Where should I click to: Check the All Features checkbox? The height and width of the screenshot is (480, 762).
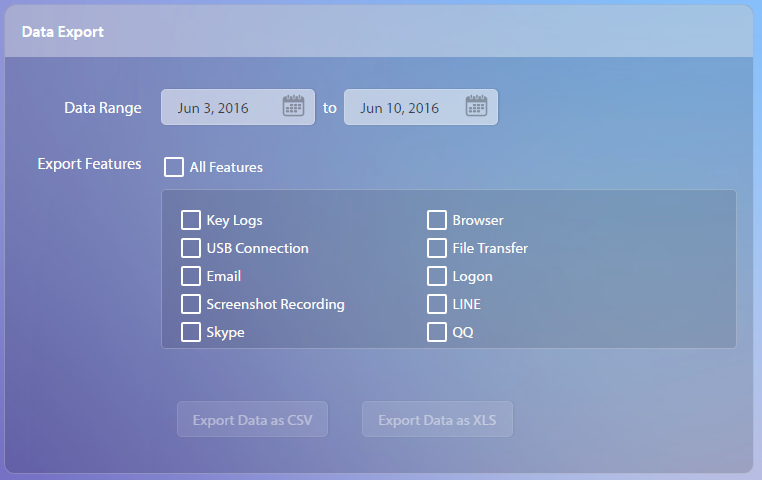point(174,167)
